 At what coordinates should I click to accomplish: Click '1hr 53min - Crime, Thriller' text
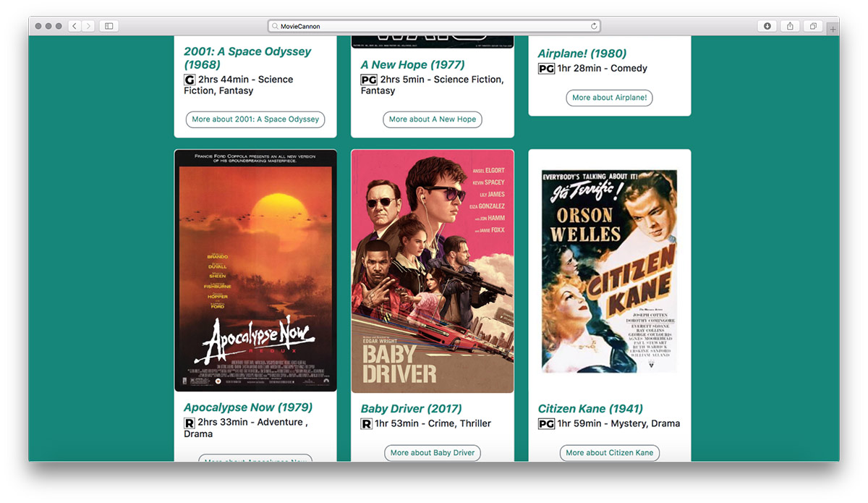coord(433,423)
